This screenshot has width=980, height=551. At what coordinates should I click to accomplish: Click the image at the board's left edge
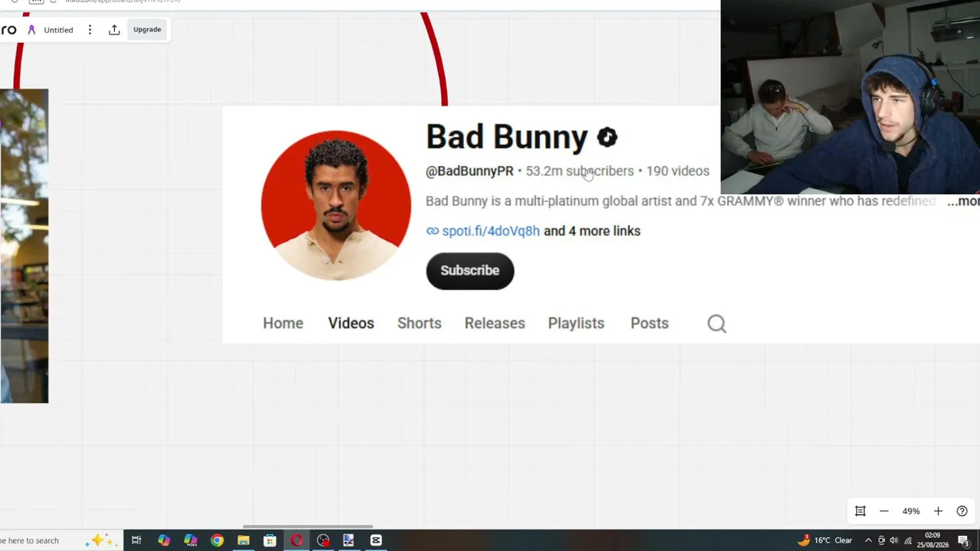tap(24, 246)
